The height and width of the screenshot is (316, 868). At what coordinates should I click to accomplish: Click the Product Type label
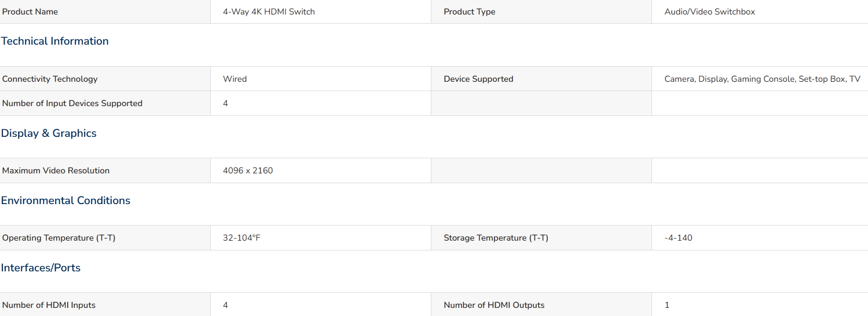469,12
